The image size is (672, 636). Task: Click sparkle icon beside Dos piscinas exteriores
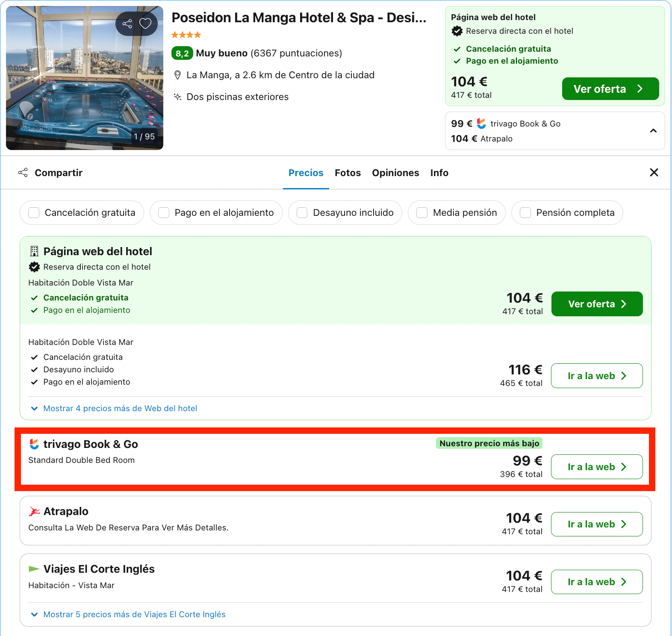177,97
